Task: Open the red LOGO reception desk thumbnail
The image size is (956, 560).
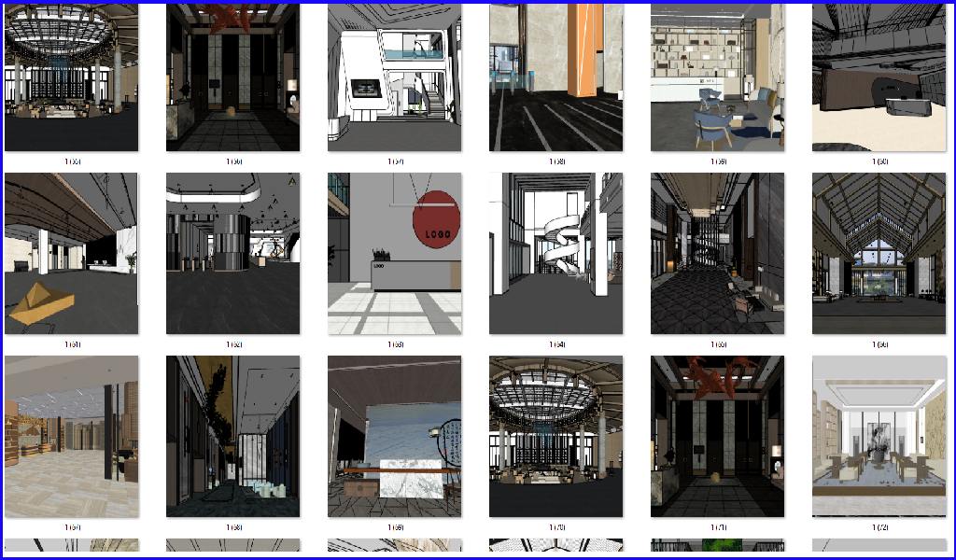Action: coord(395,253)
